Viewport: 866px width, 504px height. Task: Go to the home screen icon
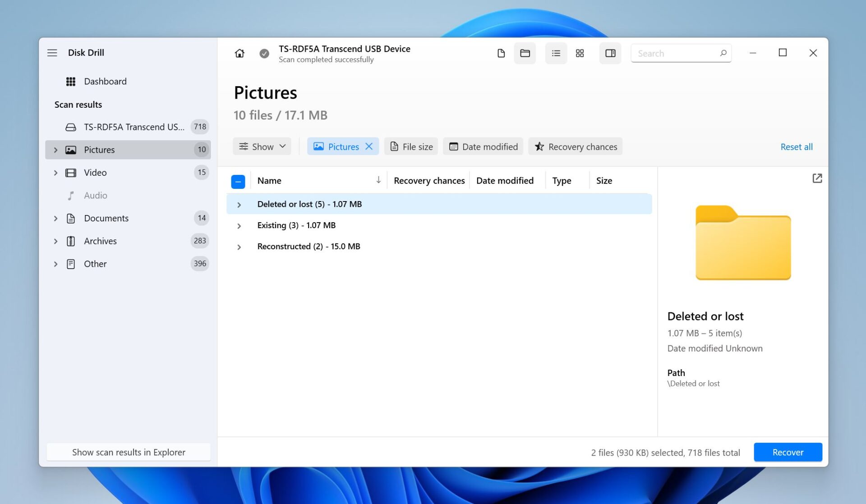coord(240,53)
